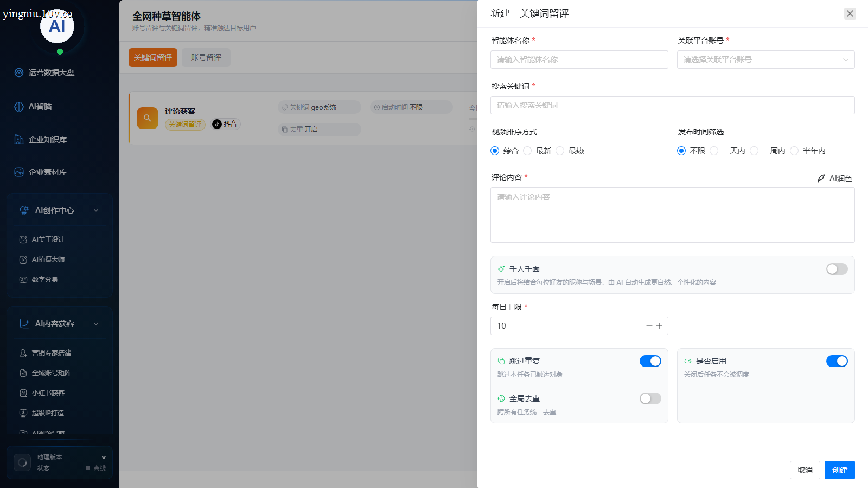The image size is (868, 488).
Task: Close the 新建 - 关键词留评 dialog
Action: (x=850, y=14)
